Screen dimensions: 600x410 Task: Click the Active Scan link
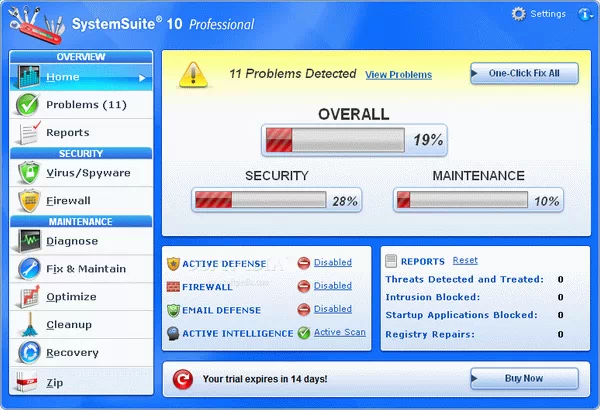[340, 332]
